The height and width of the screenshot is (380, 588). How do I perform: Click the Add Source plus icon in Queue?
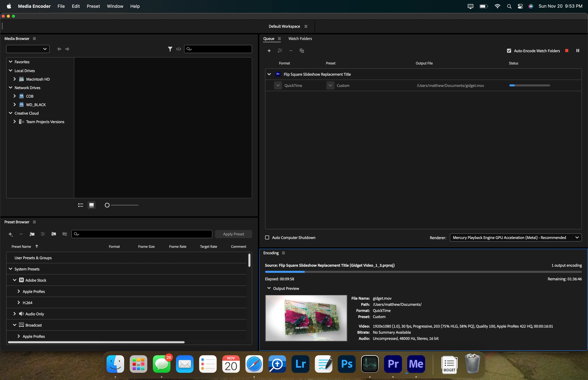269,51
